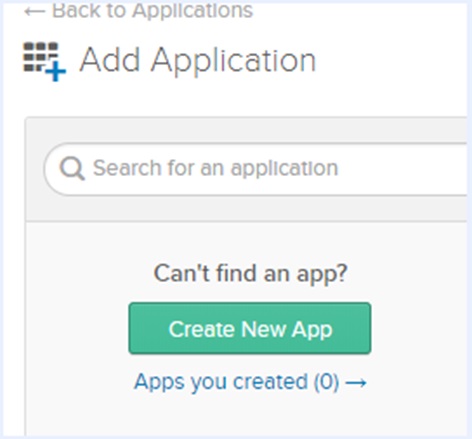Viewport: 472px width, 439px height.
Task: Click the blue plus sign on grid icon
Action: (x=56, y=71)
